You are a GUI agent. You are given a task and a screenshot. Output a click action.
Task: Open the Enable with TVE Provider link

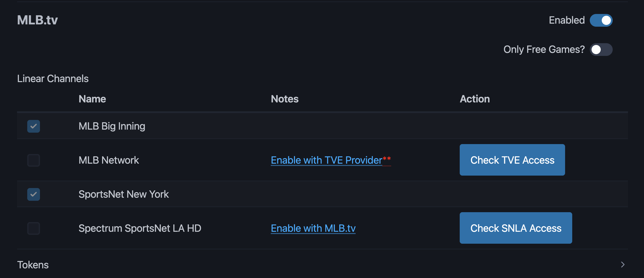coord(326,160)
